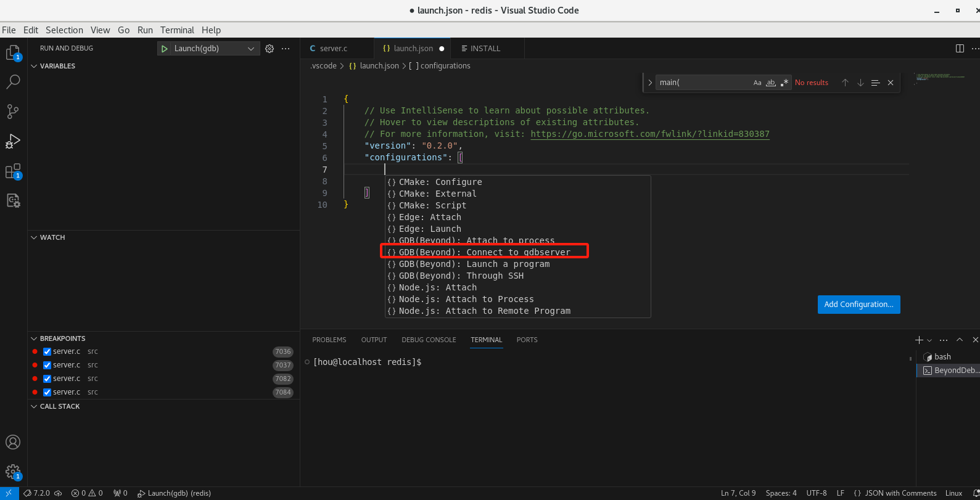
Task: Split the editor right
Action: (960, 48)
